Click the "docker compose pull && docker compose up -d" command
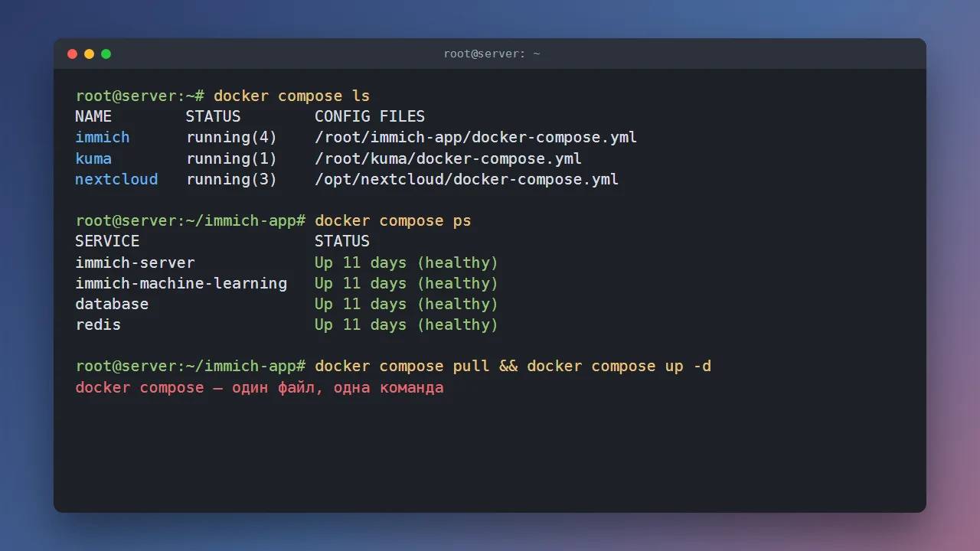This screenshot has height=551, width=980. pyautogui.click(x=513, y=367)
